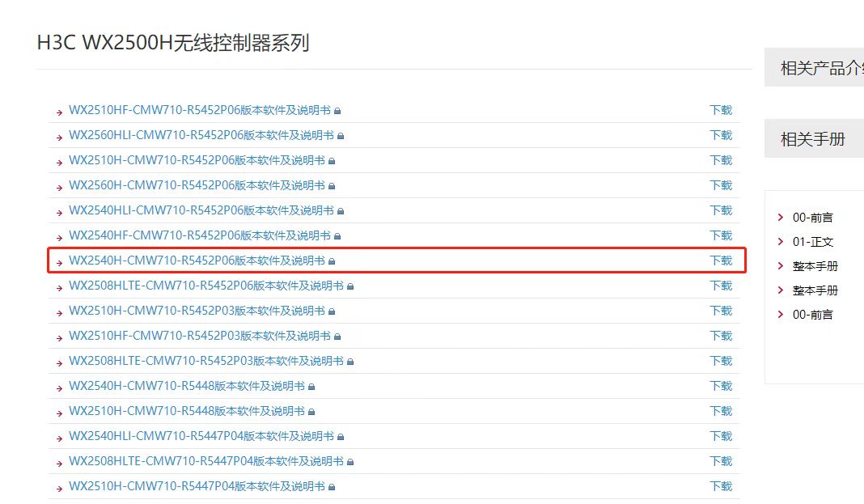Open WX2540HLI-CMW710-R5452P06版本软件及说明书 link
The height and width of the screenshot is (504, 864).
coord(201,210)
